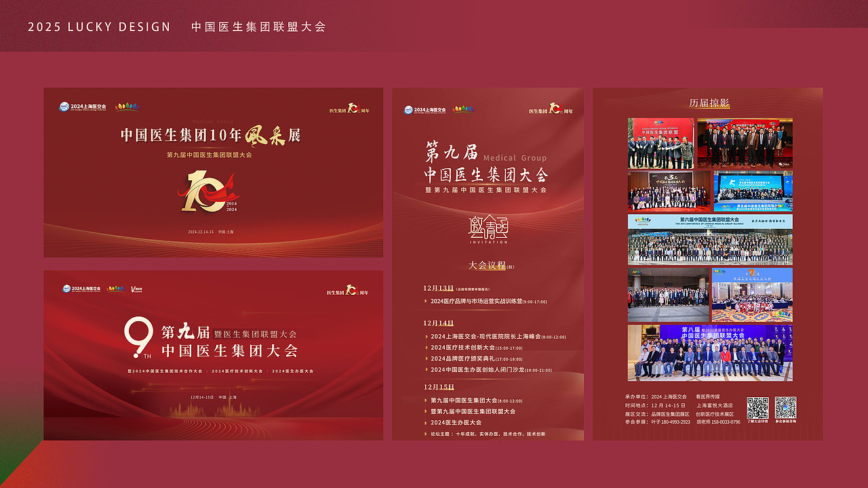Open the hotel lobby group photo above 第八届

point(669,295)
